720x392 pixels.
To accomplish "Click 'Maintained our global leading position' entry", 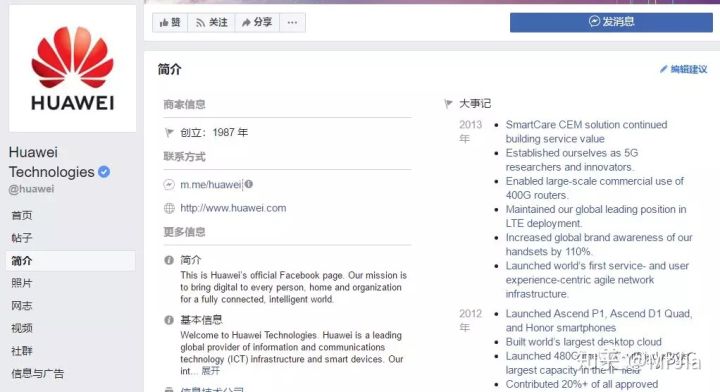I will pos(596,216).
